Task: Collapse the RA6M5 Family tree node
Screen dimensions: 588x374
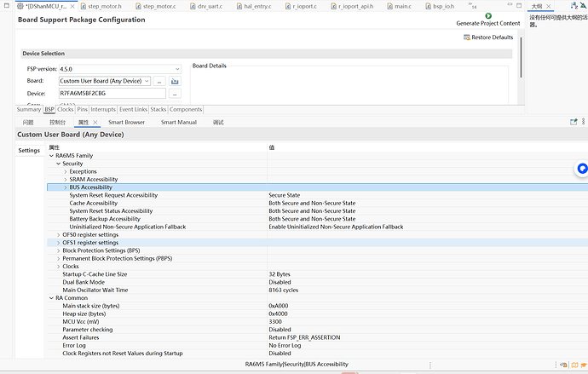Action: pyautogui.click(x=51, y=156)
